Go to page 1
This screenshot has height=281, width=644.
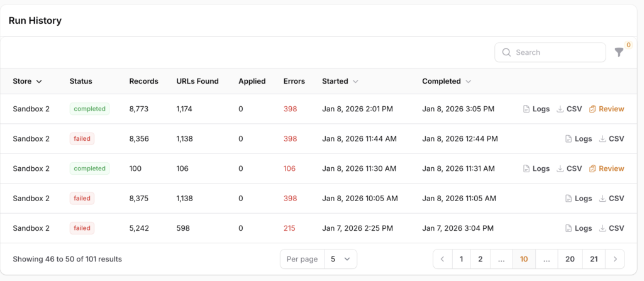pos(461,259)
